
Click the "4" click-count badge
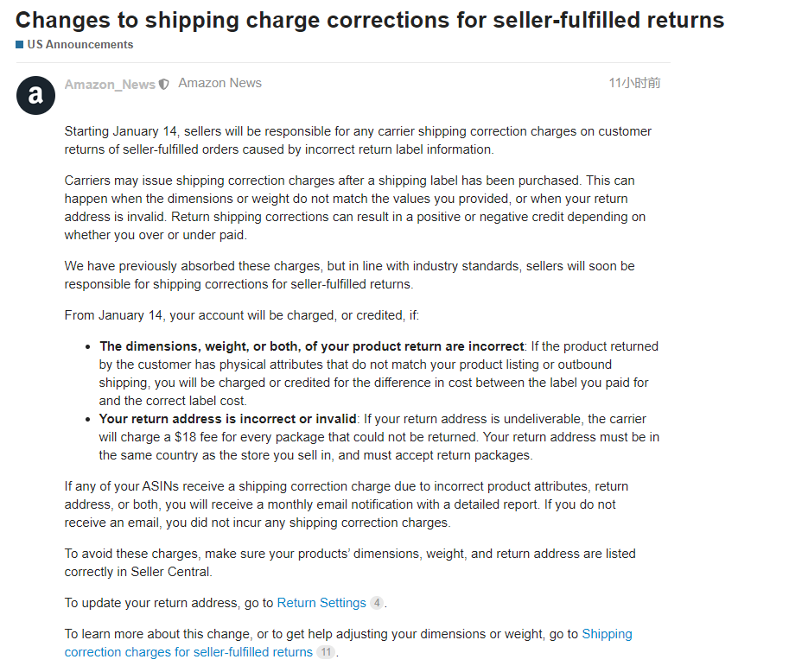pos(377,603)
